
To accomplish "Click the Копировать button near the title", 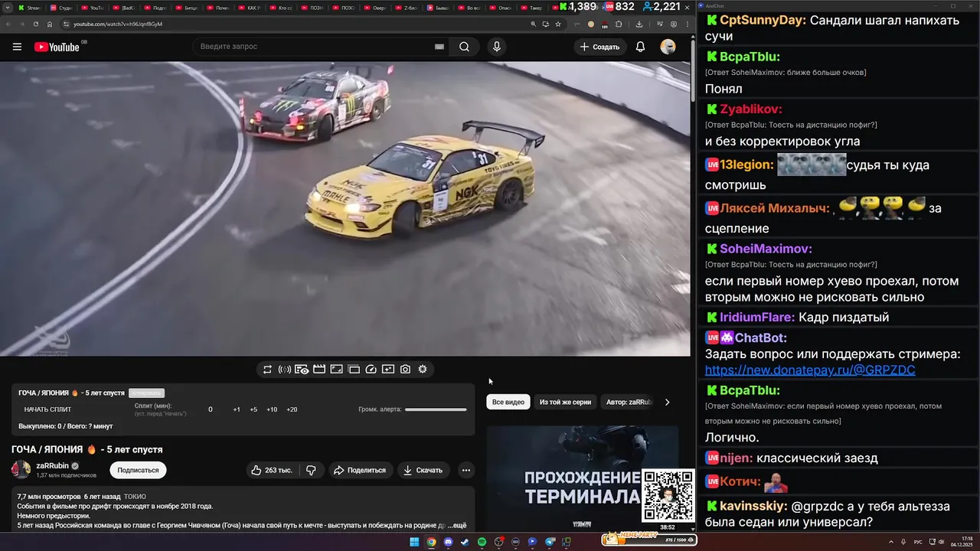I will (x=146, y=393).
